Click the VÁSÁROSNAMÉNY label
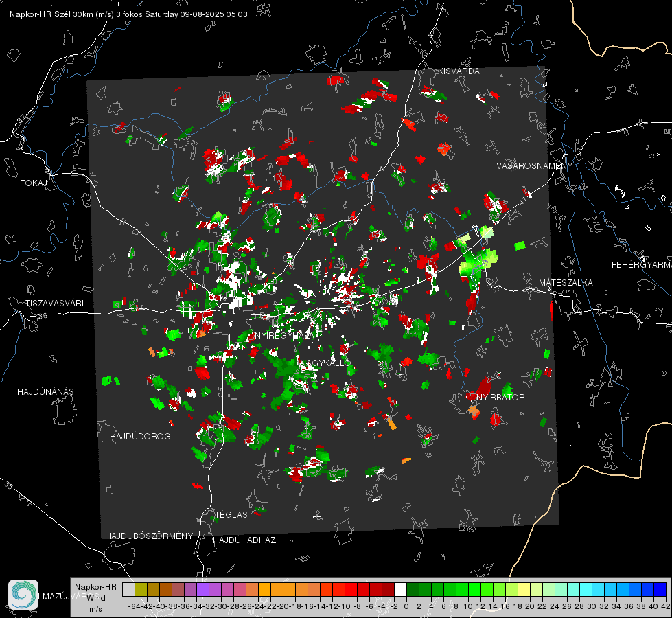 (x=535, y=166)
